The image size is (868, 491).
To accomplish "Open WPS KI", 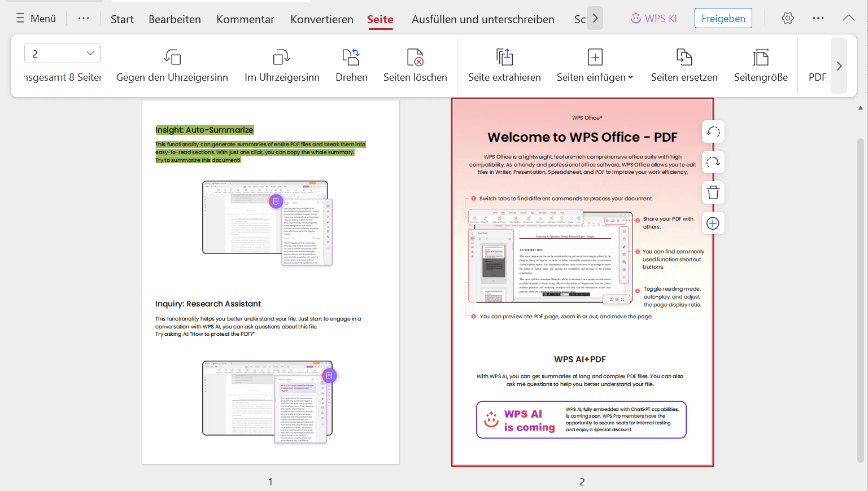I will click(653, 17).
